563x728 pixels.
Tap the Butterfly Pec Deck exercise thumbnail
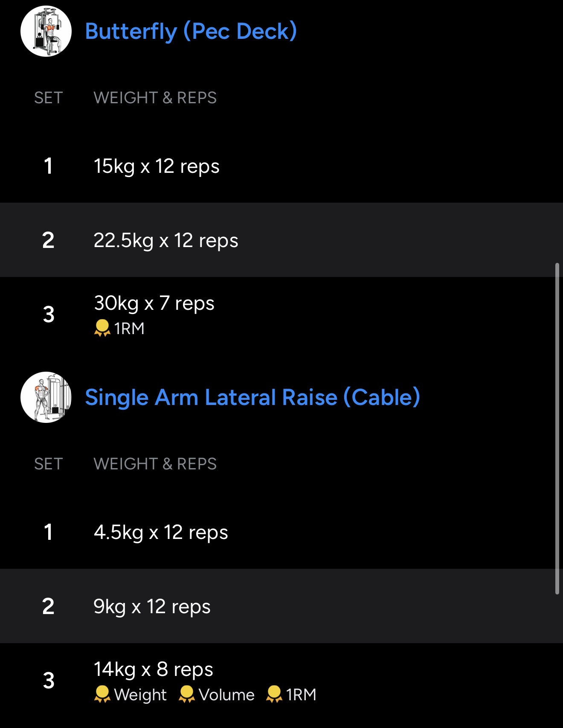pos(46,31)
